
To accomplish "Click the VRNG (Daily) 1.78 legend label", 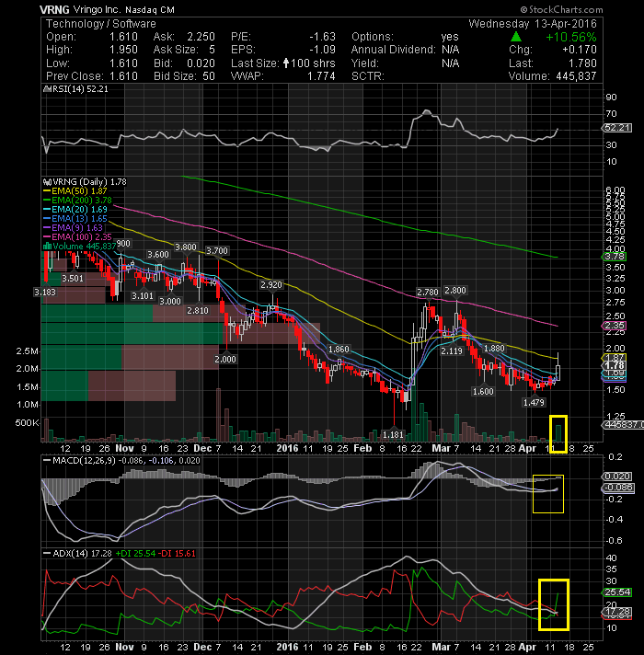I will [89, 182].
